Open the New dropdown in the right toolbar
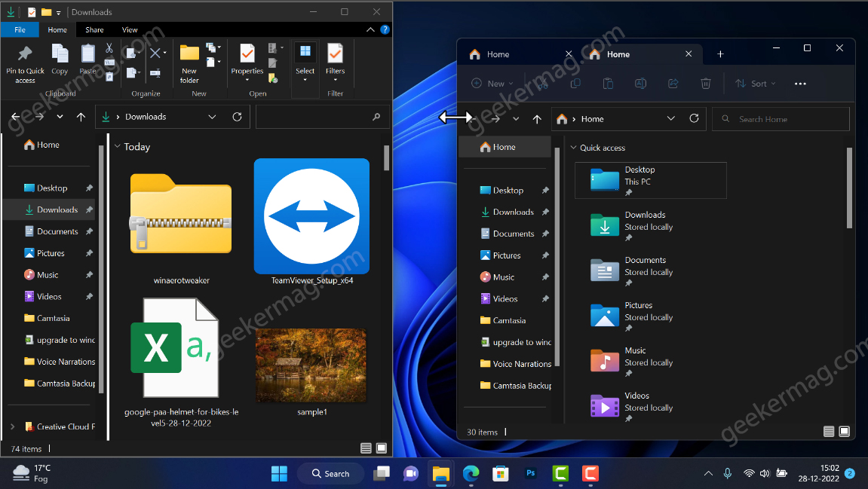 (491, 84)
